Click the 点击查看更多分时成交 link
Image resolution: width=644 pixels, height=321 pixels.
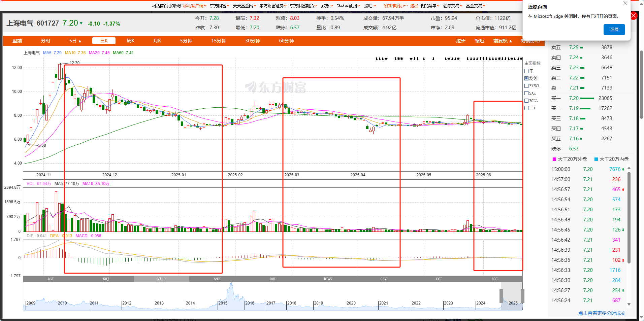coord(602,313)
